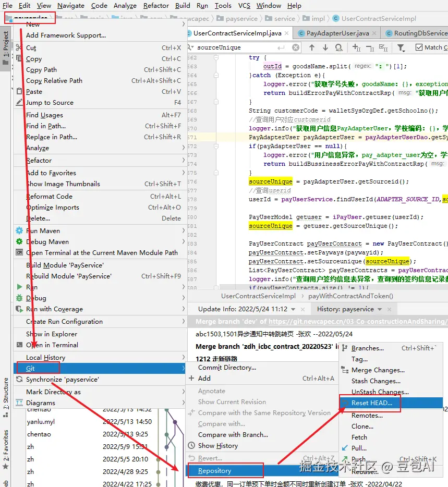Toggle fold marker at if line 572
Viewport: 448px width, 487px height.
[216, 146]
